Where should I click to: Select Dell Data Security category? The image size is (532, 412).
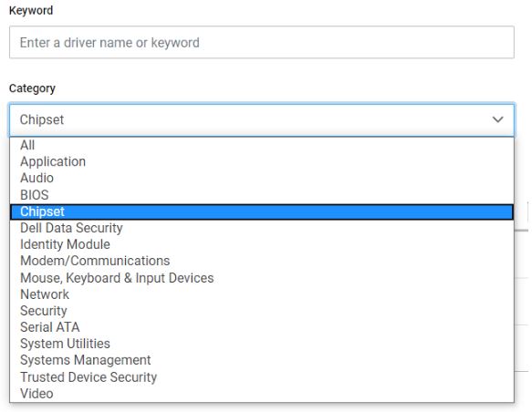tap(262, 228)
